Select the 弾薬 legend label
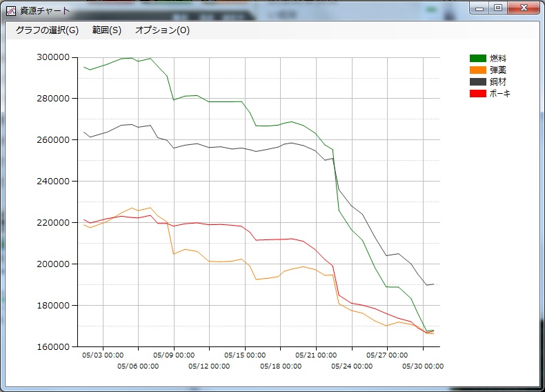The width and height of the screenshot is (545, 392). 498,70
